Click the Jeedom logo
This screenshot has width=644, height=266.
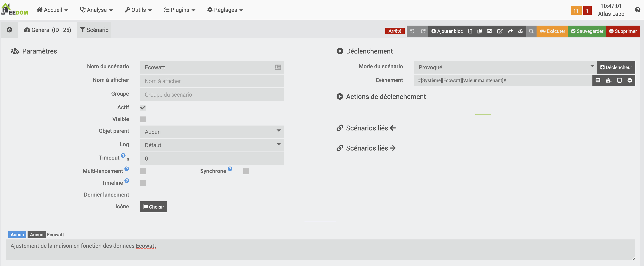[x=15, y=9]
